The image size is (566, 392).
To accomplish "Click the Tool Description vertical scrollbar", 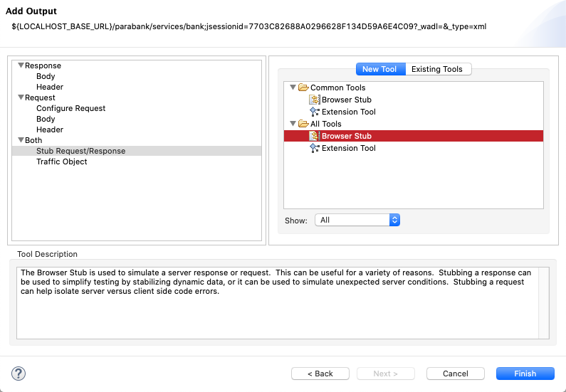I will (544, 303).
